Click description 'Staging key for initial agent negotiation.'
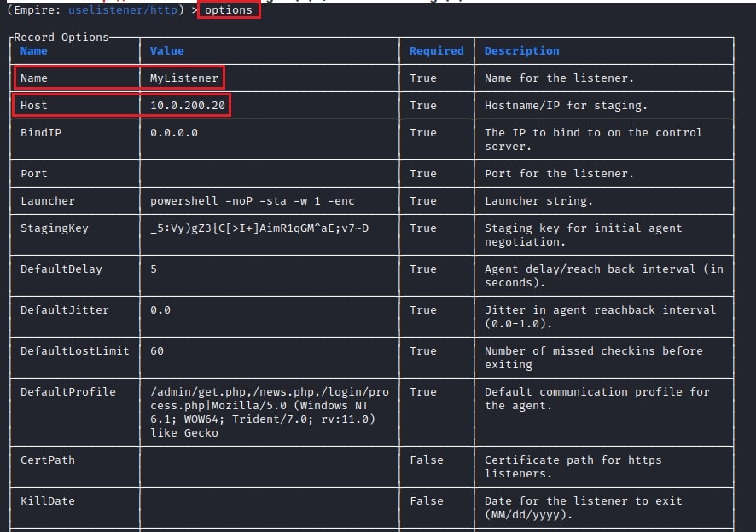 [583, 235]
